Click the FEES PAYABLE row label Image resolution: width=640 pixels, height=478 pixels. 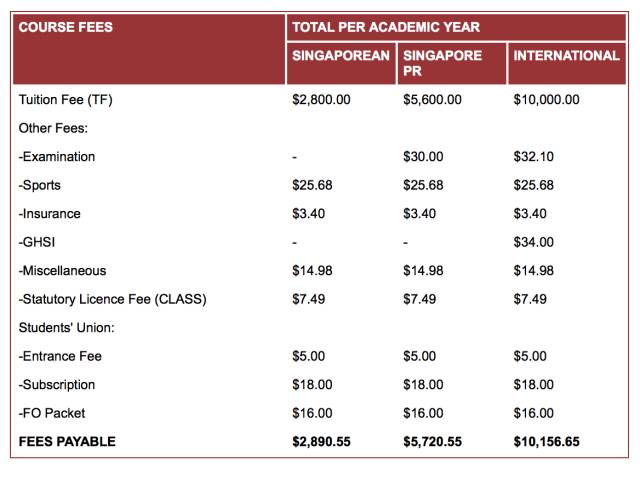[x=67, y=441]
